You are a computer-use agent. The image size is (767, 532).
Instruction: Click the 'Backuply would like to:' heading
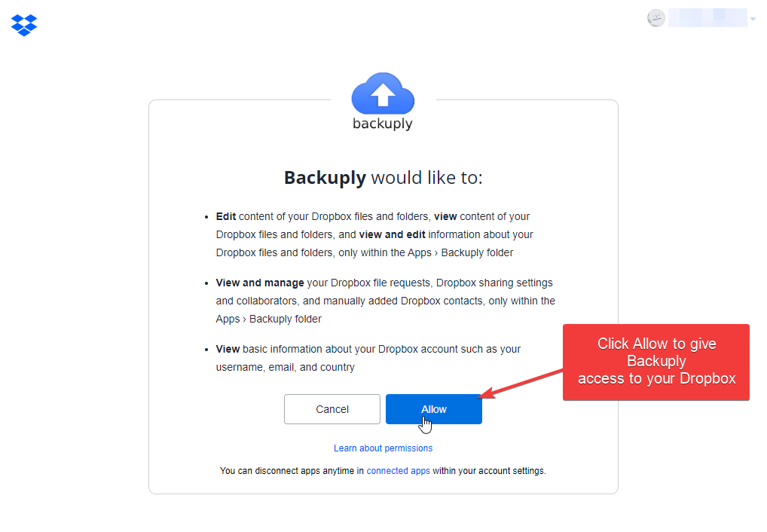pyautogui.click(x=383, y=178)
